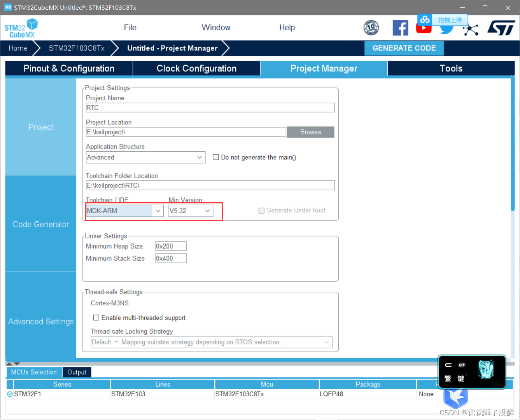Click the blue bird floating icon
520x420 pixels.
point(455,397)
